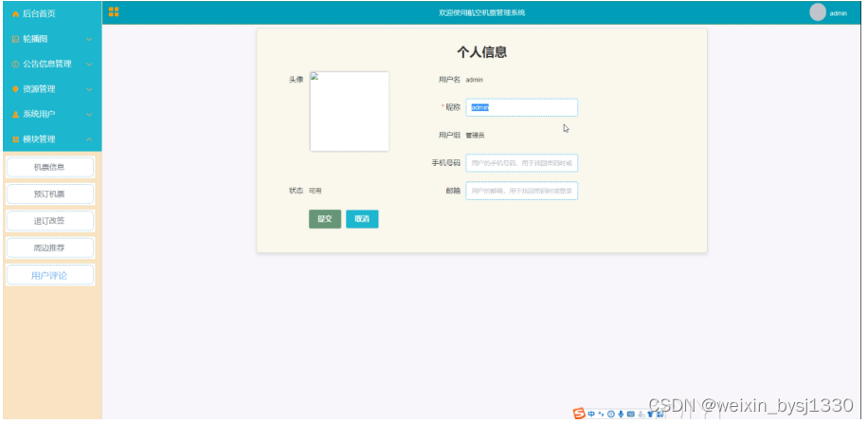Open the 后台首页 home menu item
This screenshot has height=424, width=868.
coord(52,14)
